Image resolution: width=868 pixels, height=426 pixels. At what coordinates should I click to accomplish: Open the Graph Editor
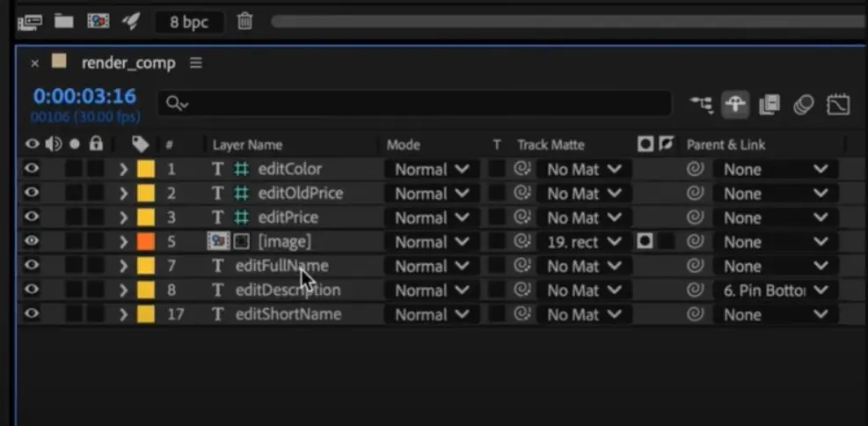pyautogui.click(x=838, y=104)
